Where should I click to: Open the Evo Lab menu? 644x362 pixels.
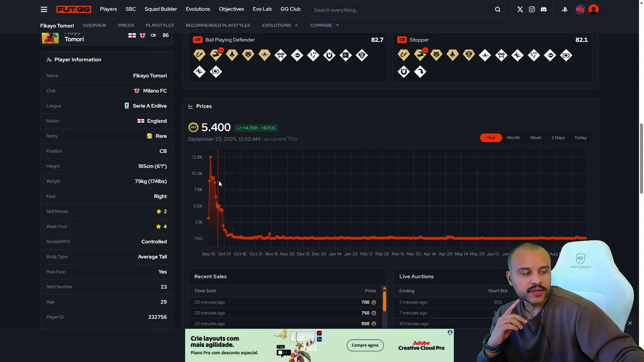(x=262, y=9)
